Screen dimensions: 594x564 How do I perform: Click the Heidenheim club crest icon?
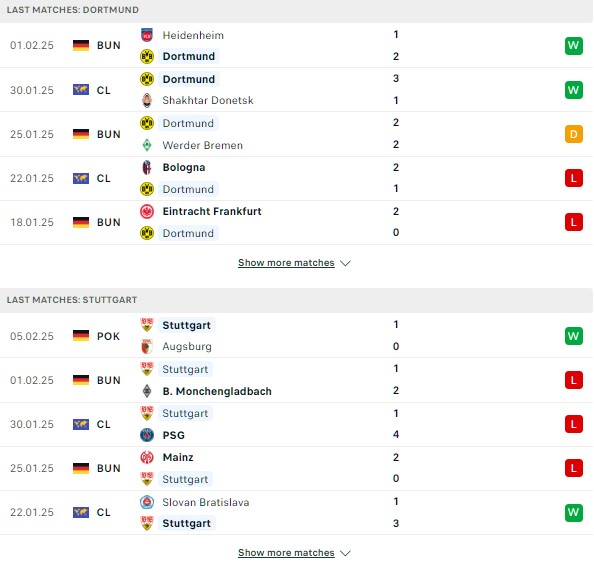[147, 35]
